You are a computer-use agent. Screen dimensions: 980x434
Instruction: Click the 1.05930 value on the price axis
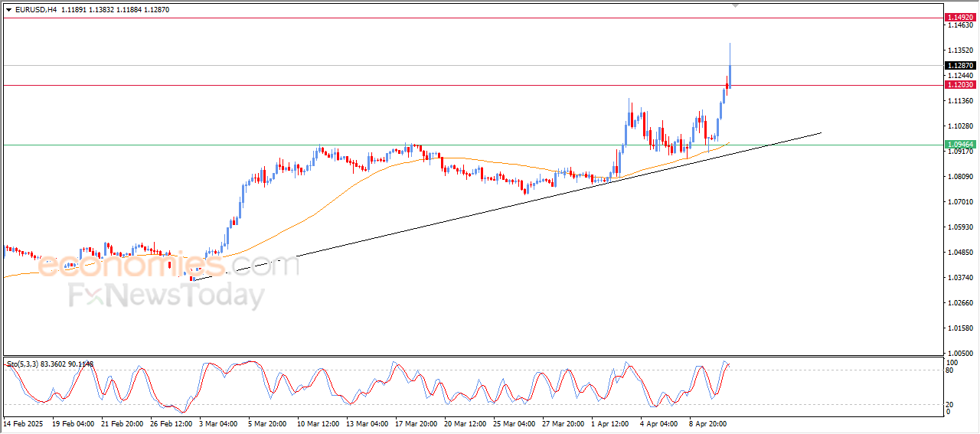click(960, 227)
